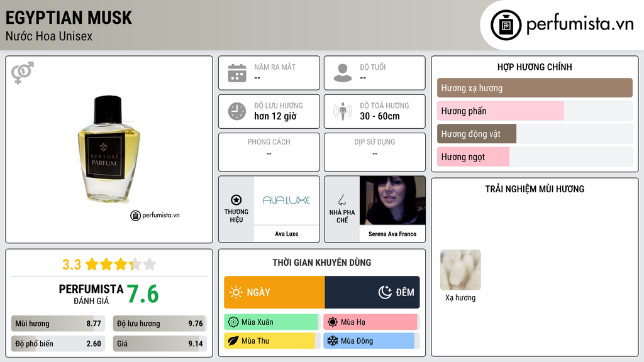
Task: Click the PHONG CÁCH card
Action: (269, 152)
